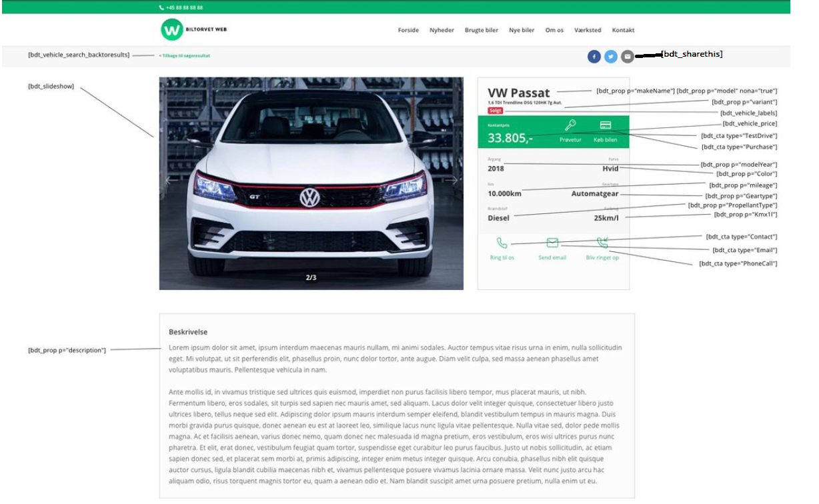Click the Prøvetur key icon

point(571,125)
